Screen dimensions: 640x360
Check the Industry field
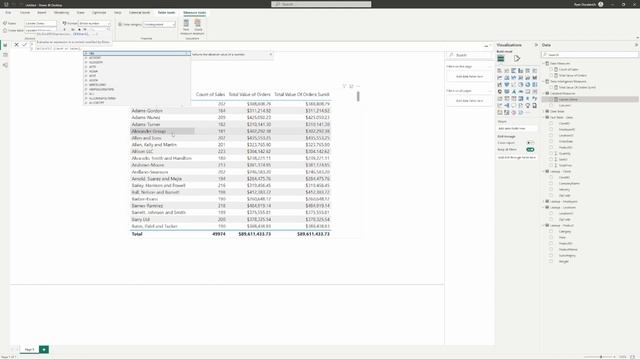[551, 189]
